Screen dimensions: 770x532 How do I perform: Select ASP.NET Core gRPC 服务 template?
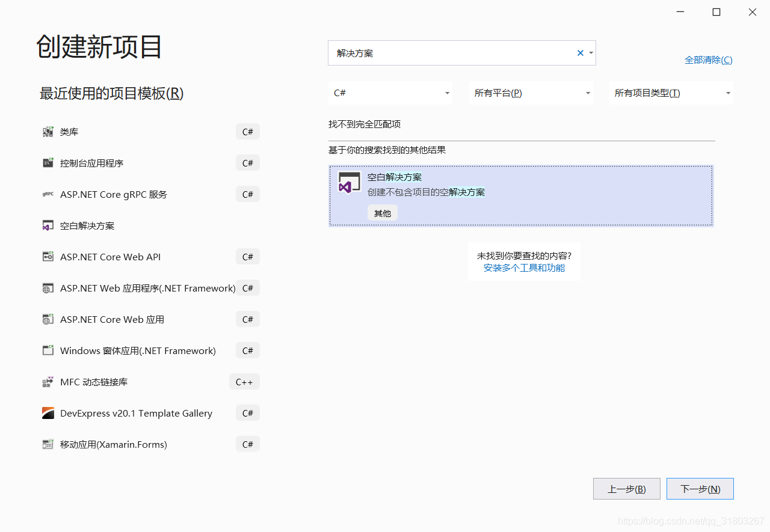tap(150, 194)
